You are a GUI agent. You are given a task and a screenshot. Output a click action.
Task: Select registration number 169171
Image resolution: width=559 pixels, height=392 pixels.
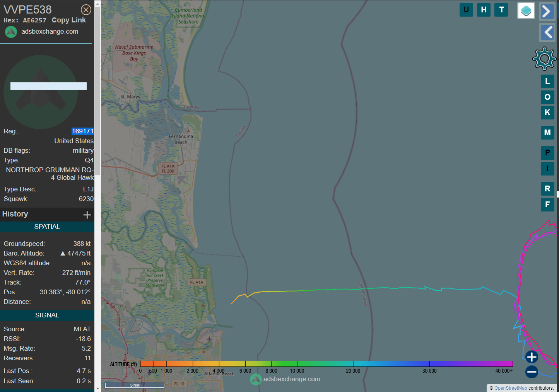(x=82, y=131)
